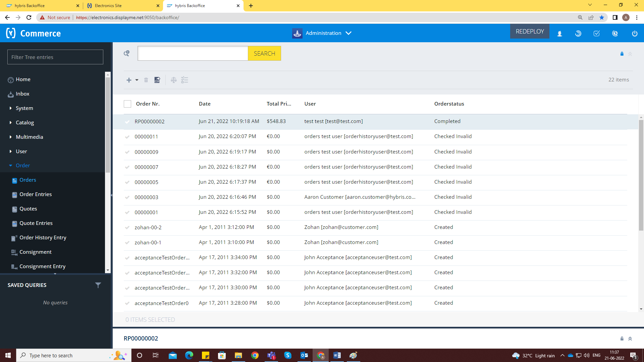The image size is (644, 362).
Task: Open the create new item dropdown arrow
Action: 137,80
